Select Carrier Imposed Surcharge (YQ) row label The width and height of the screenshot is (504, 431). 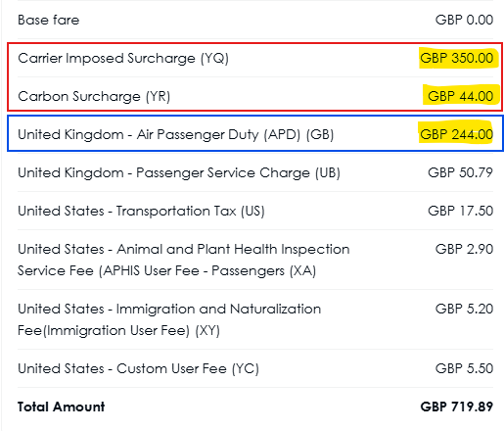[123, 59]
